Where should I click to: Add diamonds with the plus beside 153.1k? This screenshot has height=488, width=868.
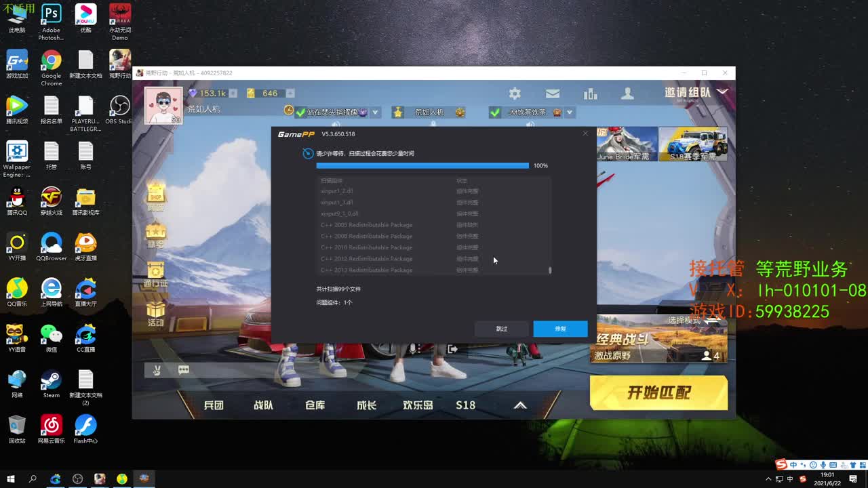[233, 94]
